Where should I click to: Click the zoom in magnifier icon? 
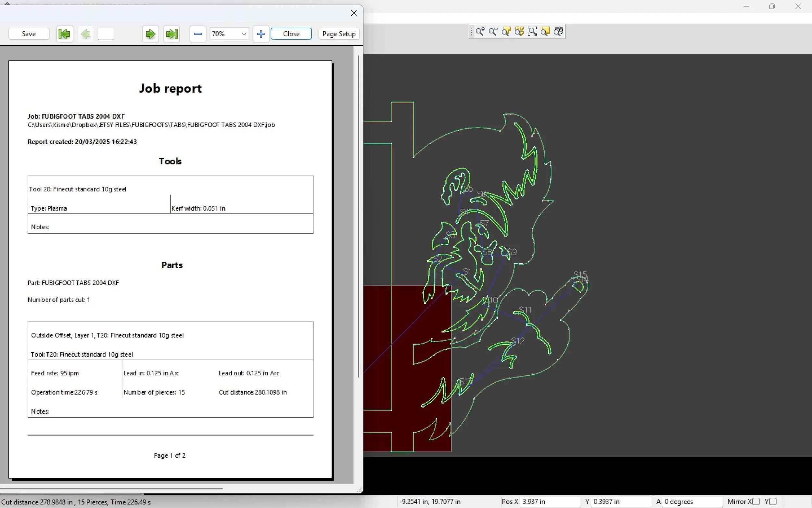point(480,32)
